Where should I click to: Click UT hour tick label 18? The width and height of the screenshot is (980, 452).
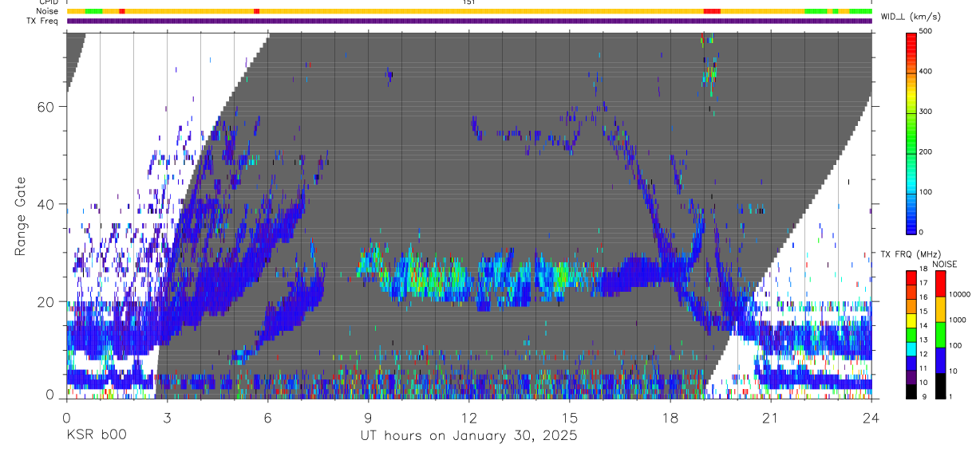[x=670, y=417]
